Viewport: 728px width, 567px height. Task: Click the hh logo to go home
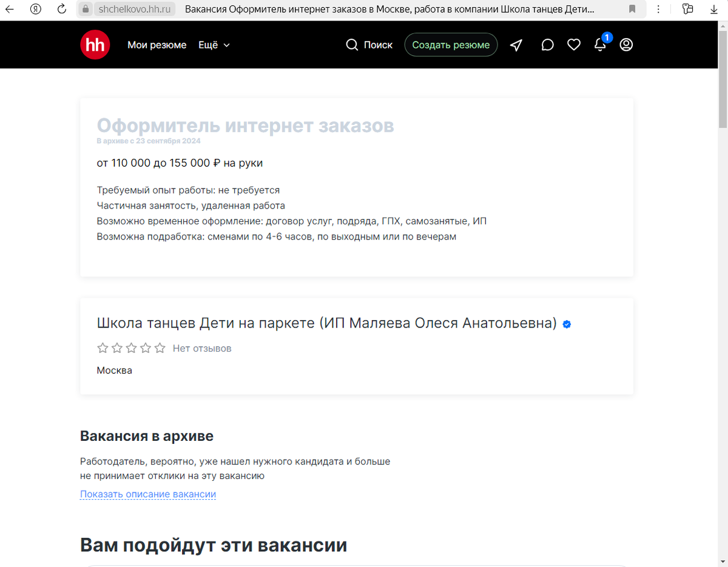tap(95, 45)
